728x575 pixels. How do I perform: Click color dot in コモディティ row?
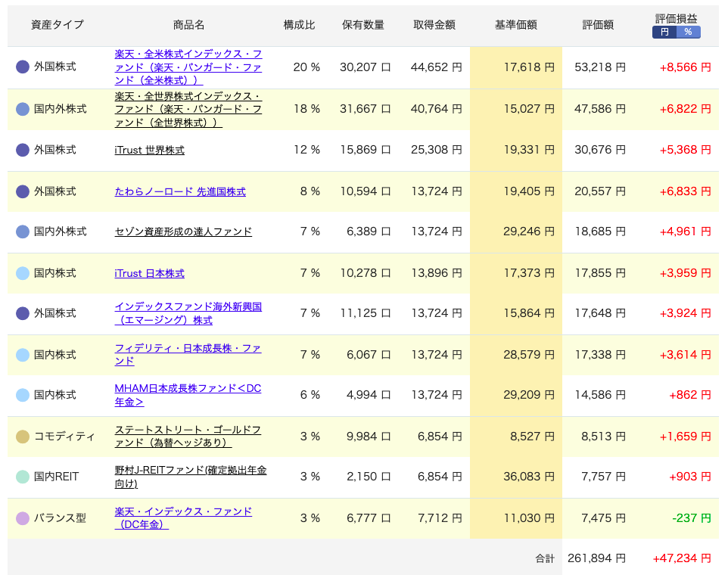(23, 437)
